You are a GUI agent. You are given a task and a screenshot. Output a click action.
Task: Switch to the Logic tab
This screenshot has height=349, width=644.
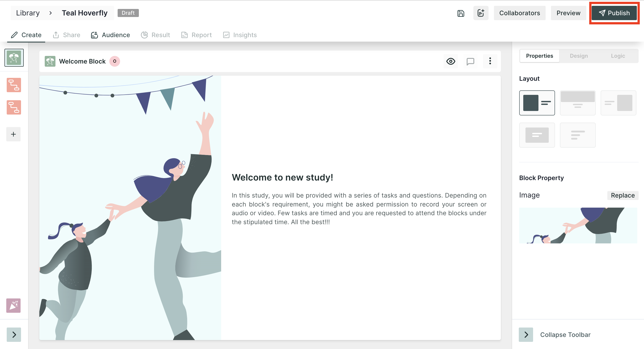(x=618, y=56)
